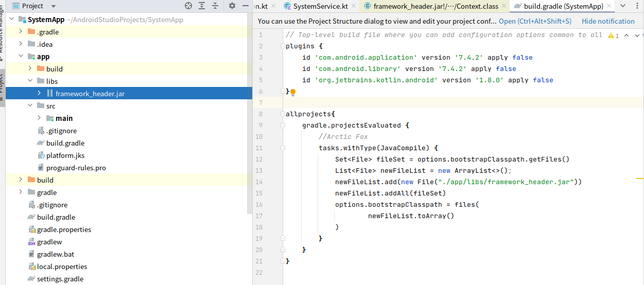
Task: Select build.gradle (SystemApp) tab
Action: [x=563, y=6]
